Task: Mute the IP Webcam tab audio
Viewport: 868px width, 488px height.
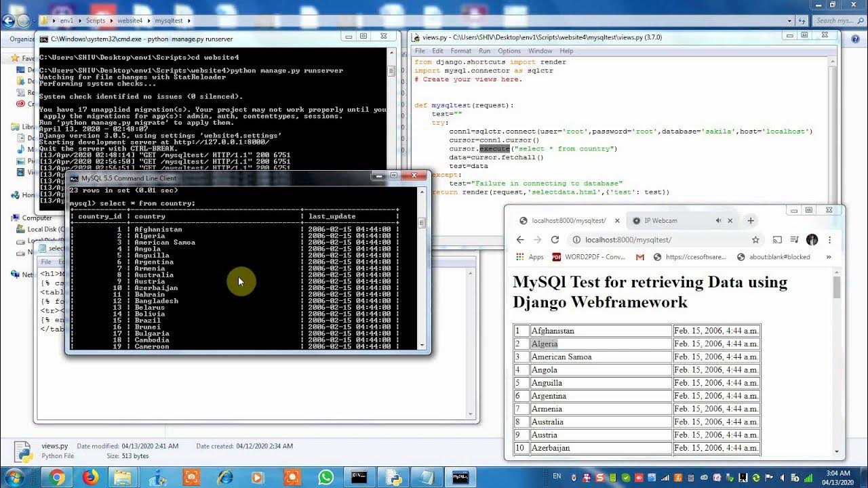Action: click(718, 220)
